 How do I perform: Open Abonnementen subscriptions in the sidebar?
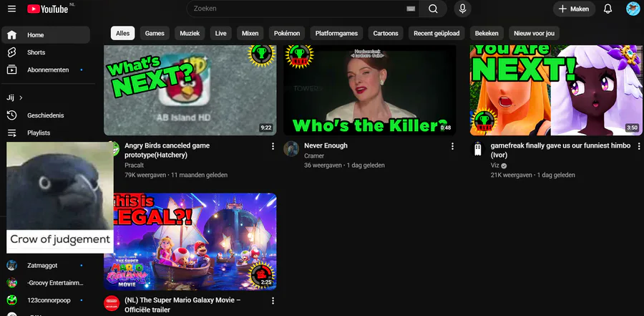coord(46,70)
